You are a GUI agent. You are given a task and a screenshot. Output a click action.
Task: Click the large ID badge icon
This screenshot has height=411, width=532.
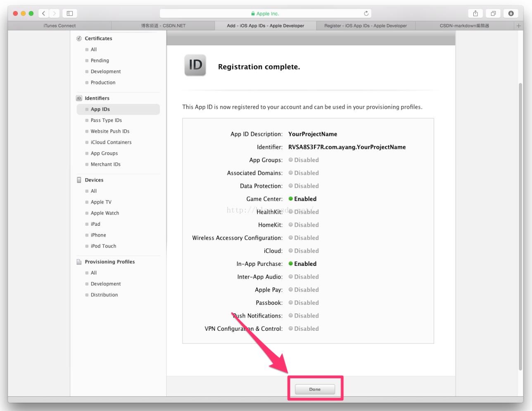[x=195, y=65]
